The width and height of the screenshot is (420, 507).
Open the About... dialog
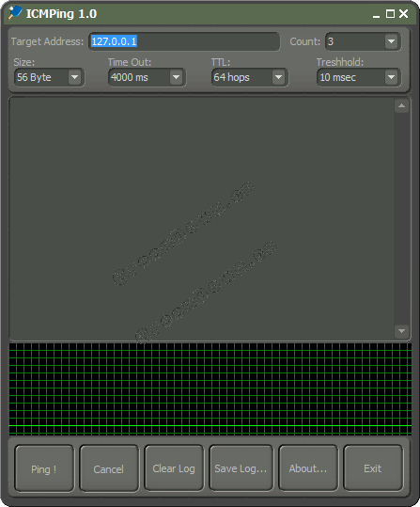pos(308,467)
